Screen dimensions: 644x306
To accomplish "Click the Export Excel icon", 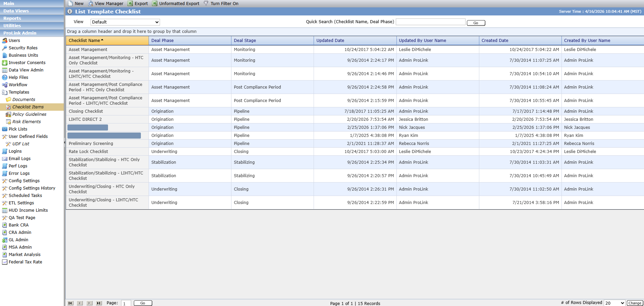I will pyautogui.click(x=130, y=3).
